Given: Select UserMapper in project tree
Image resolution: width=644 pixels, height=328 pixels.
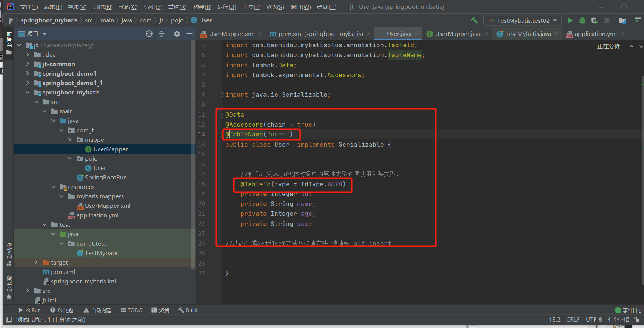Looking at the screenshot, I should (x=111, y=149).
